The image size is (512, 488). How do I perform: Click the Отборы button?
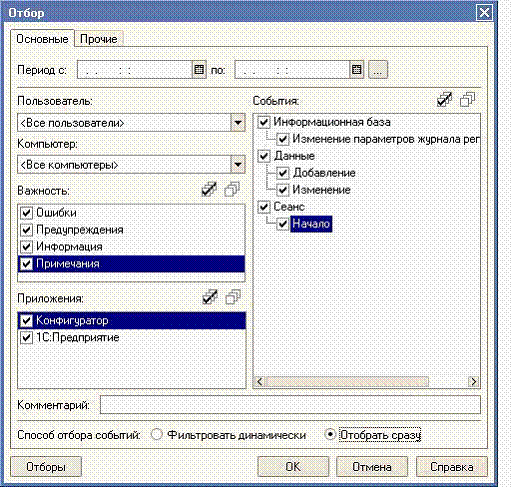[x=46, y=467]
